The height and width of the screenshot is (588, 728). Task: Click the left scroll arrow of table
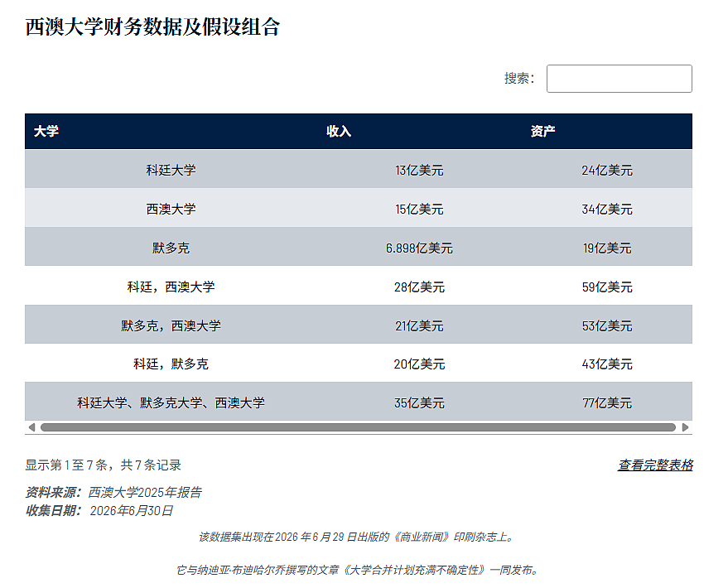click(31, 427)
